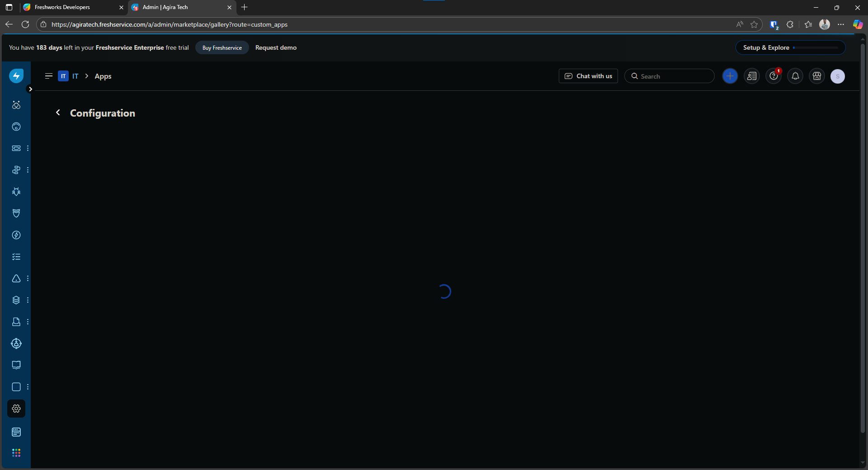Screen dimensions: 868x470
Task: Open the colorful app switcher grid icon
Action: click(x=16, y=453)
